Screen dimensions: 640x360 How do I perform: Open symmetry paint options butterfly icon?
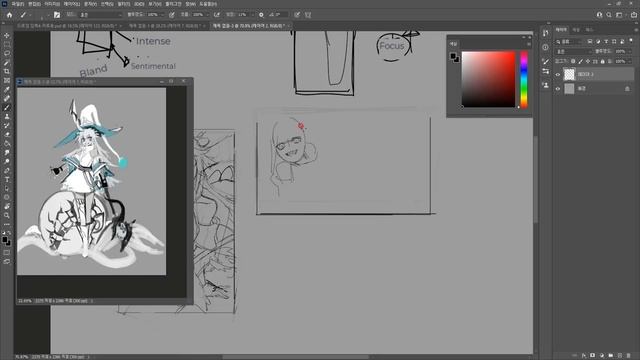point(308,15)
